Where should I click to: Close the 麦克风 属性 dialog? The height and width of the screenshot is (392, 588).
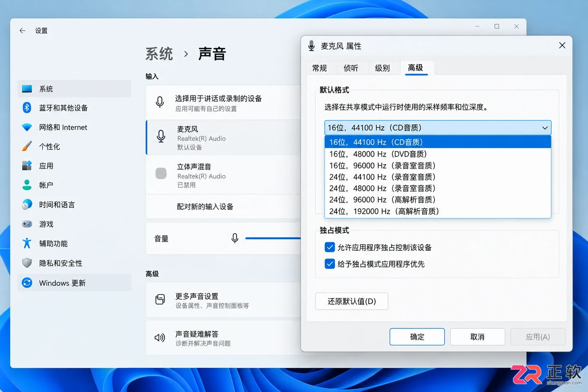tap(562, 45)
